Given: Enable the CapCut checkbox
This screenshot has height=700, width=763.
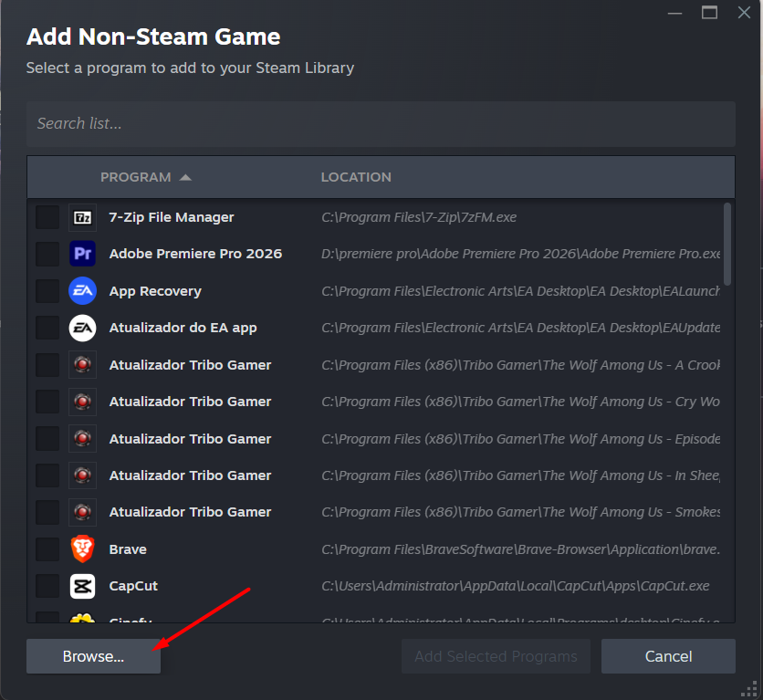Looking at the screenshot, I should tap(47, 586).
